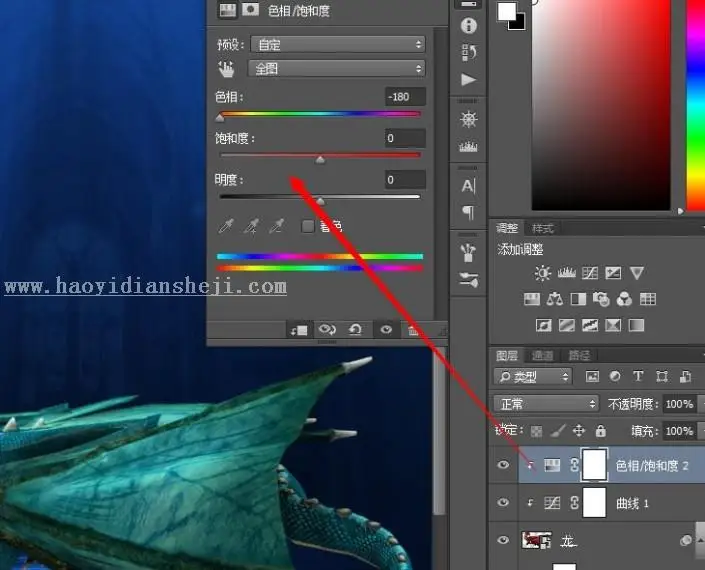705x570 pixels.
Task: Open the 全图 channel range dropdown
Action: coord(336,69)
